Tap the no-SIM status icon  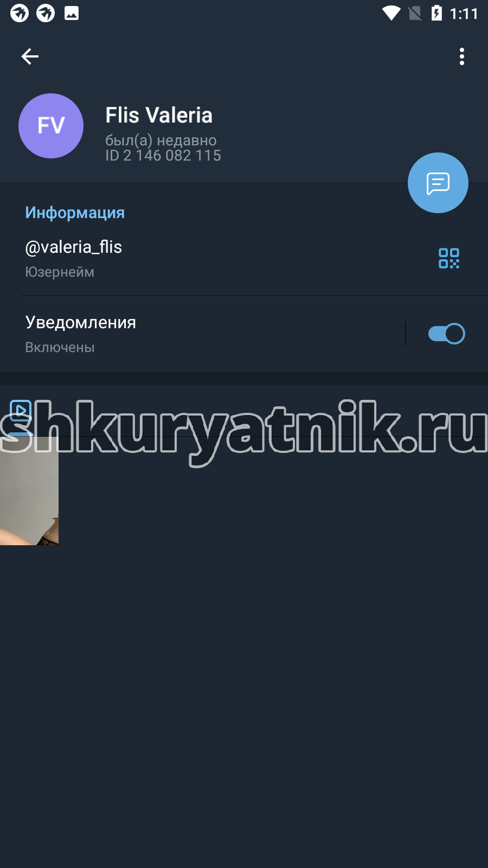(415, 13)
